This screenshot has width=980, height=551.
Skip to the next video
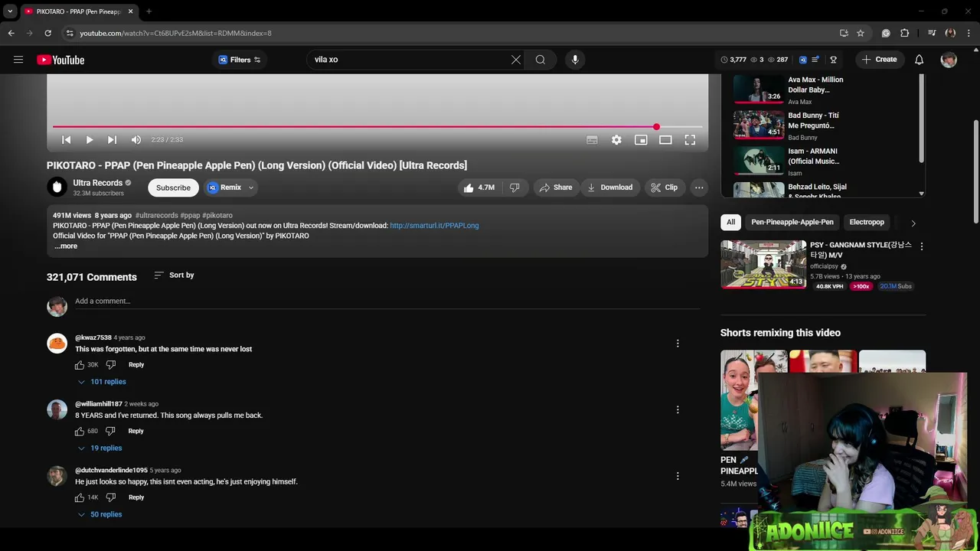113,140
